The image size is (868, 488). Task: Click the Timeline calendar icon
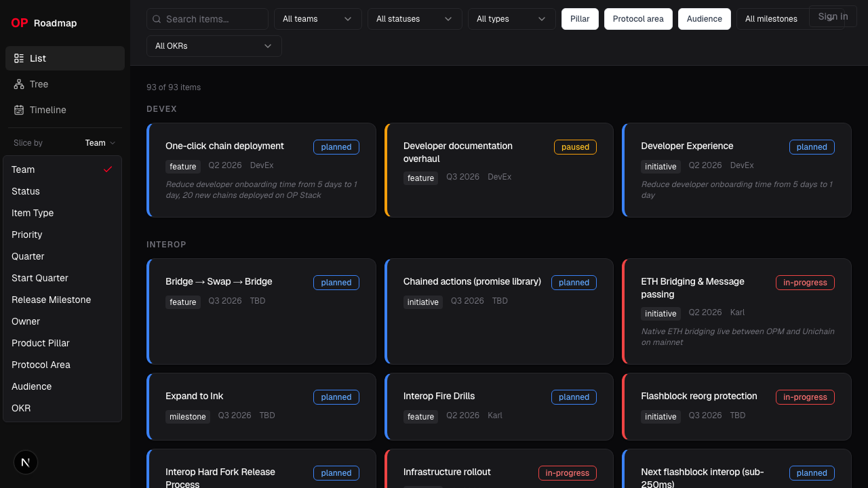19,110
